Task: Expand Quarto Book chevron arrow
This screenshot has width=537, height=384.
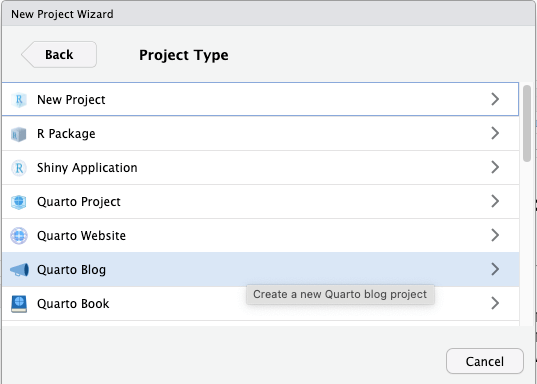Action: click(x=495, y=303)
